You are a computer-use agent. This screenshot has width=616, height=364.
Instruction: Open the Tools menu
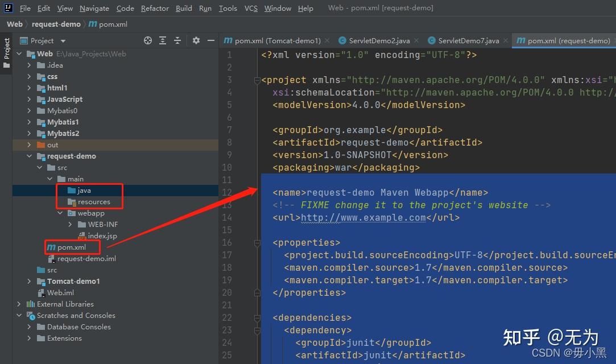click(228, 8)
